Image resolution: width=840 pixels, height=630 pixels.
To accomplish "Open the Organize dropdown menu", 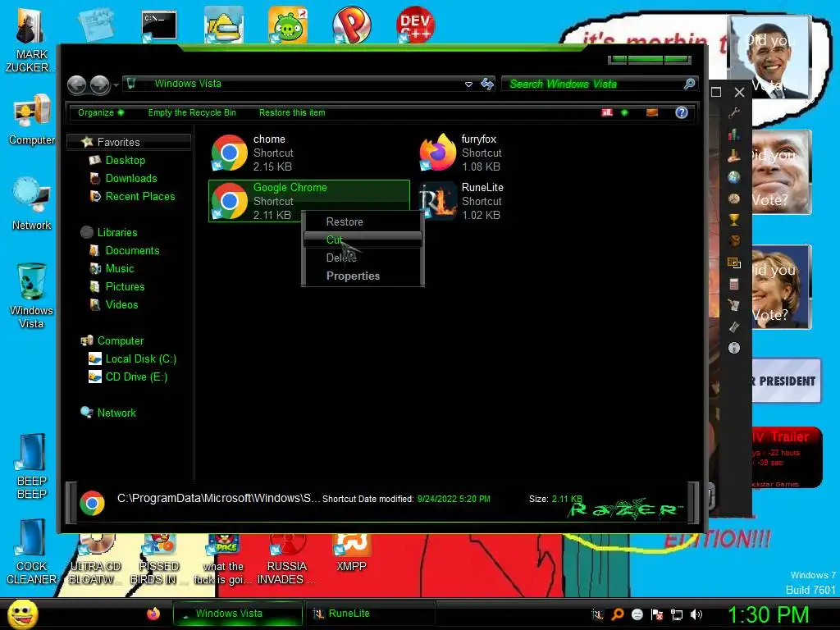I will point(101,112).
